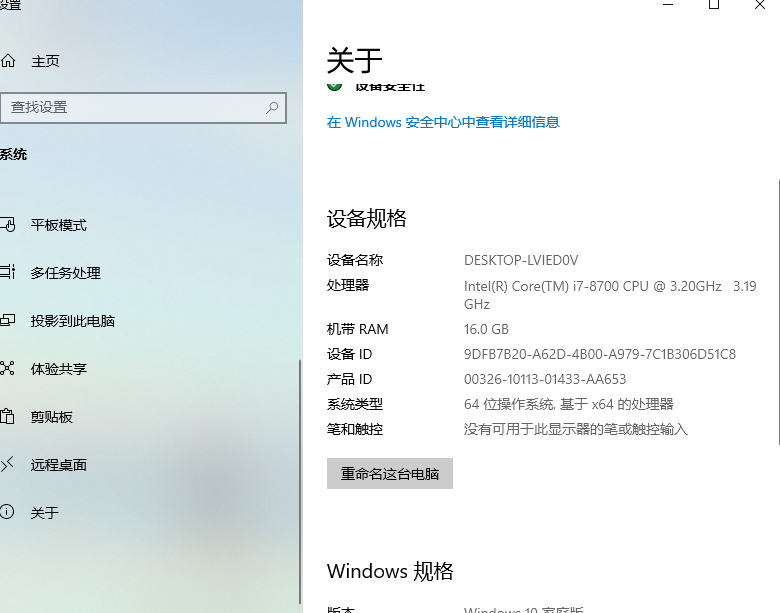Click the Projecting to this PC icon
Image resolution: width=780 pixels, height=613 pixels.
pos(8,320)
